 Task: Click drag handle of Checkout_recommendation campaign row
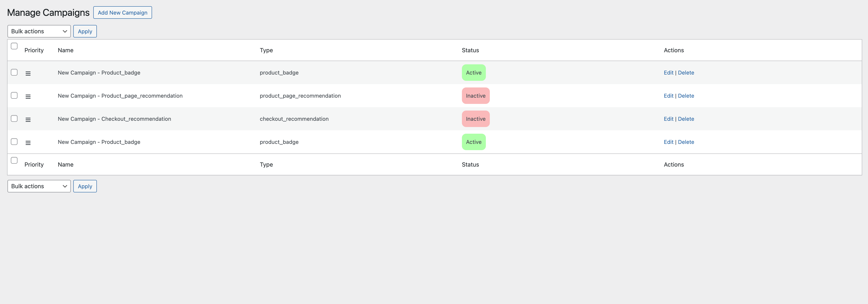[28, 120]
